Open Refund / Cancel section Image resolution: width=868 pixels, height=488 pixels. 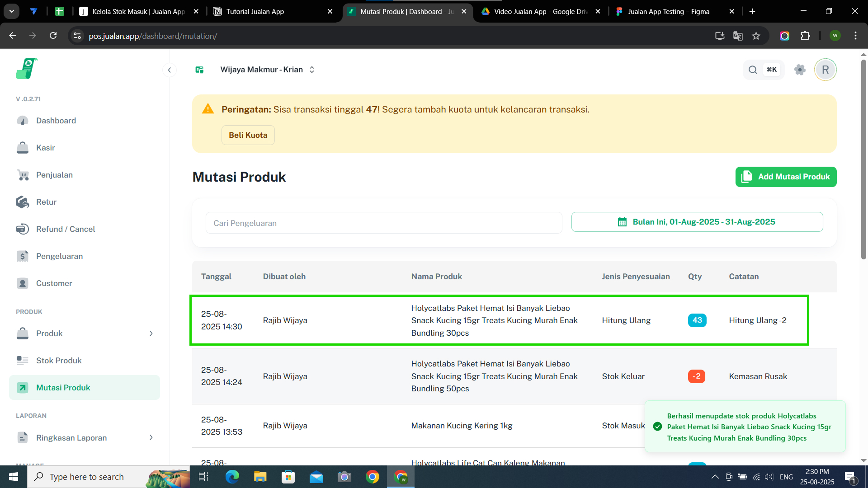tap(66, 229)
